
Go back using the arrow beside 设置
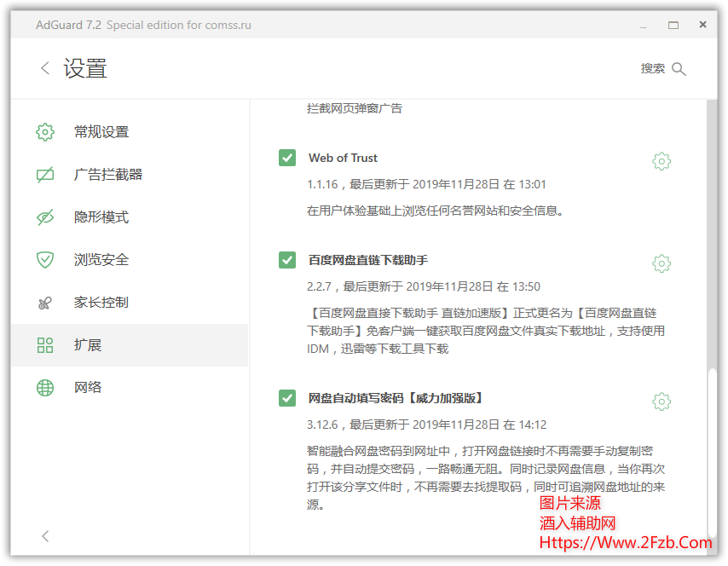coord(45,68)
